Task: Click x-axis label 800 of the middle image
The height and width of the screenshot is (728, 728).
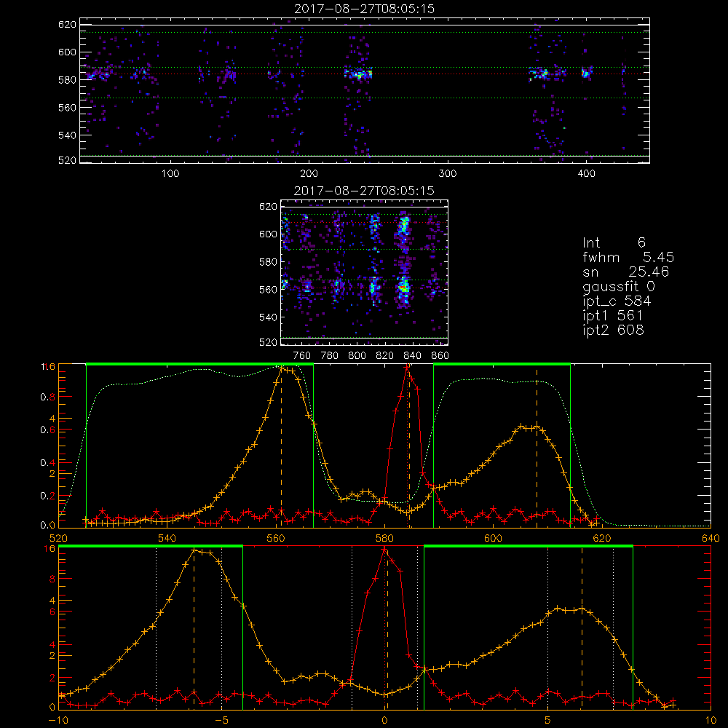Action: (x=357, y=356)
